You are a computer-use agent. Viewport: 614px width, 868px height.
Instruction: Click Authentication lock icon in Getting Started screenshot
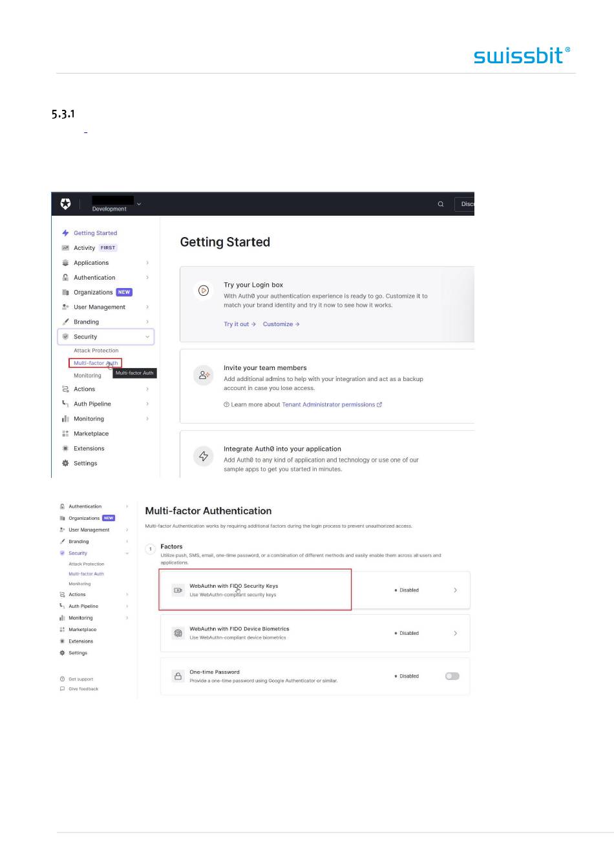tap(65, 278)
